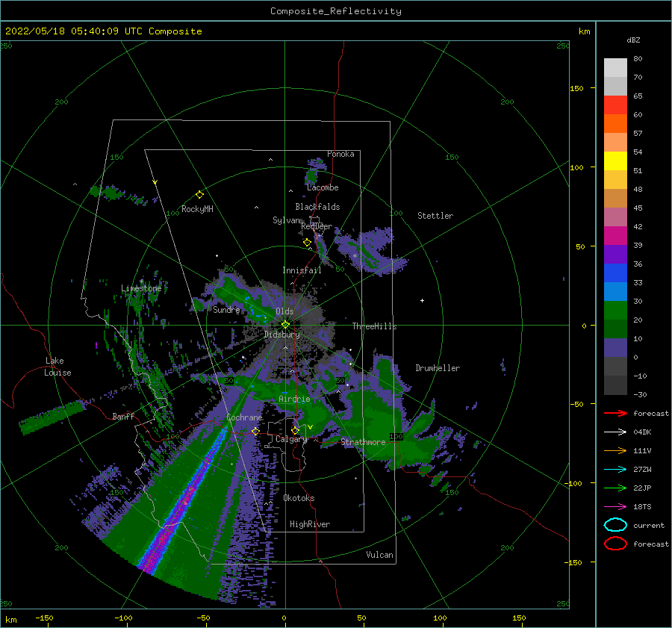672x628 pixels.
Task: Click the Banff label on map
Action: (123, 417)
